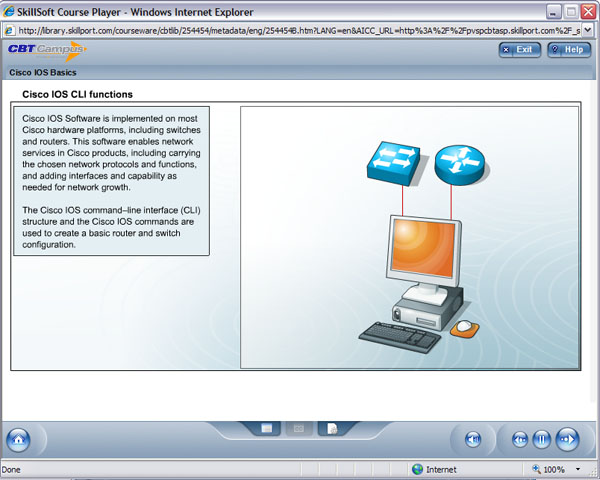
Task: Click the Internet Explorer page icon in address bar
Action: tap(9, 31)
